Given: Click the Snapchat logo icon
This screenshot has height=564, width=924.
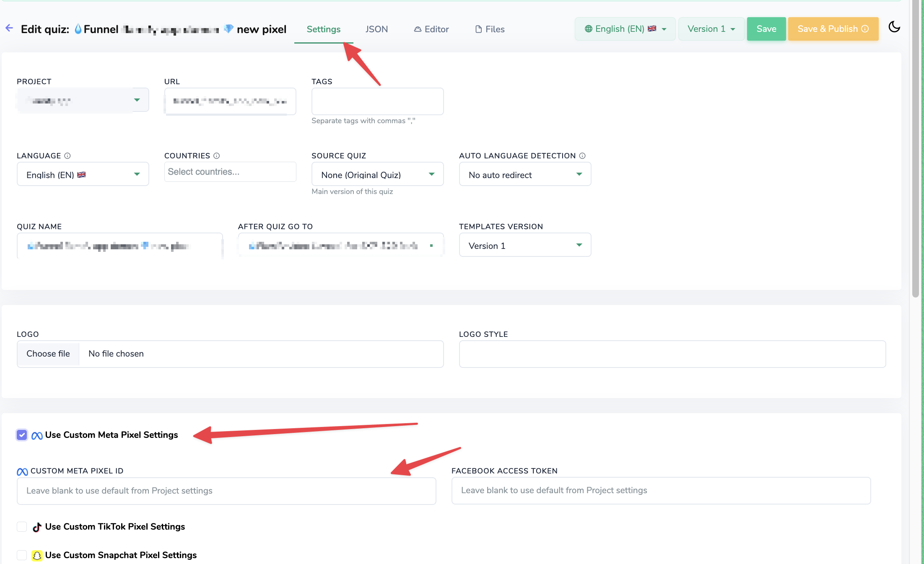Looking at the screenshot, I should point(37,556).
